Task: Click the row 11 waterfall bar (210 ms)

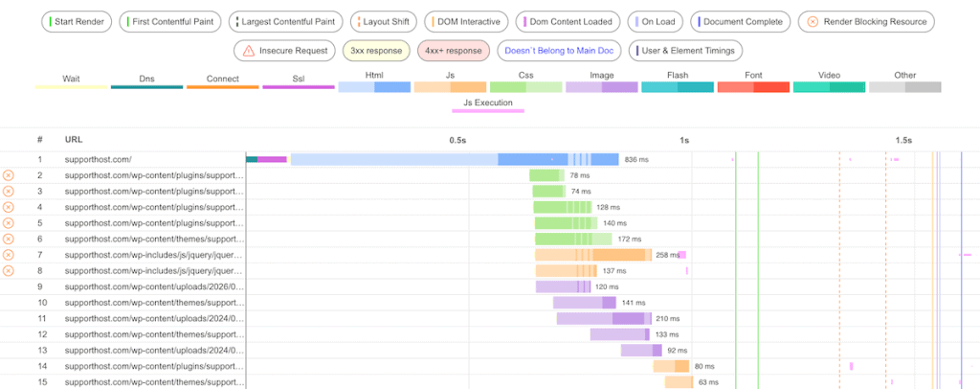Action: pos(605,319)
